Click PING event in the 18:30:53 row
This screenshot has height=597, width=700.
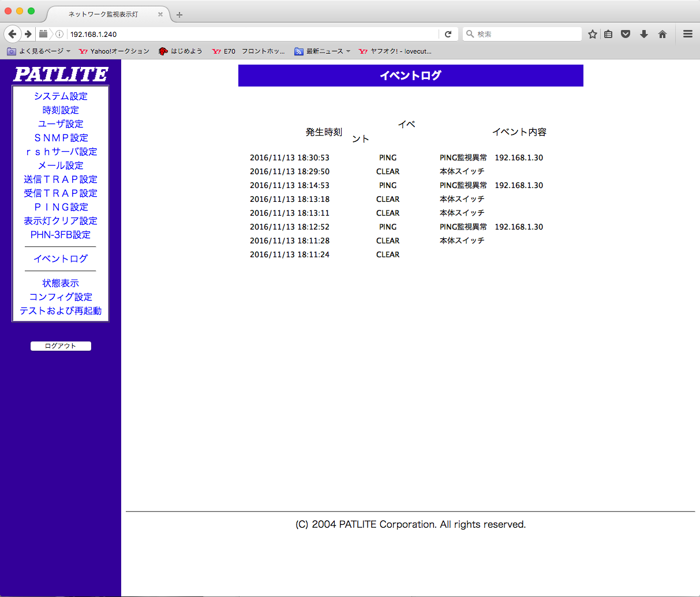(388, 157)
